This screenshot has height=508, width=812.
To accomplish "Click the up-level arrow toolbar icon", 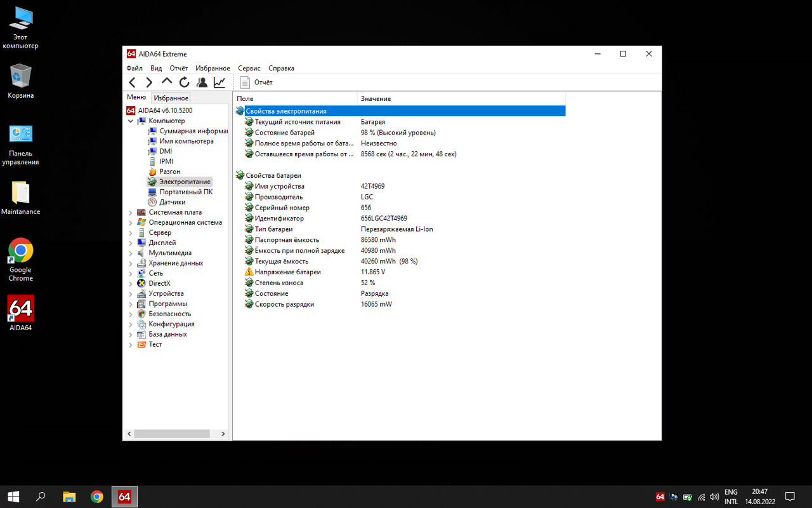I will [167, 82].
